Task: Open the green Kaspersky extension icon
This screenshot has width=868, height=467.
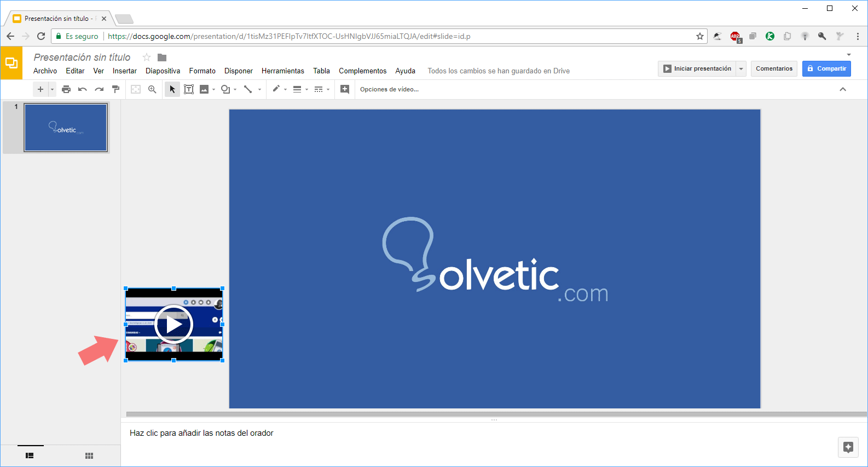Action: pos(770,36)
